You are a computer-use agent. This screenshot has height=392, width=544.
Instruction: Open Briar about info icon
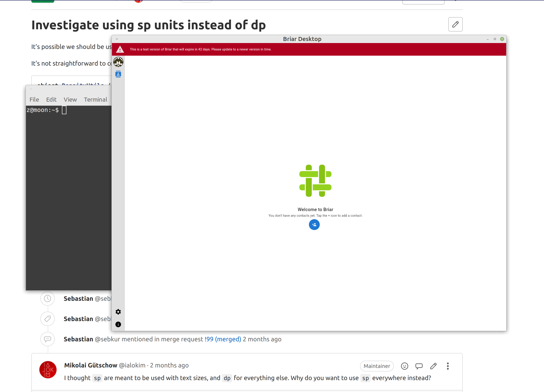point(118,325)
